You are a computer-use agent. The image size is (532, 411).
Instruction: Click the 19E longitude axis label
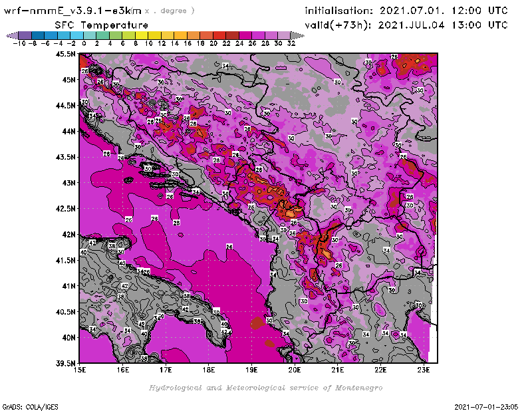[x=252, y=370]
